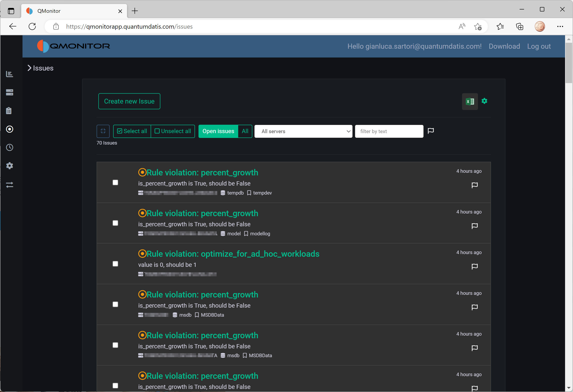Check the model database issue checkbox
Screen dimensions: 573x392
(115, 223)
